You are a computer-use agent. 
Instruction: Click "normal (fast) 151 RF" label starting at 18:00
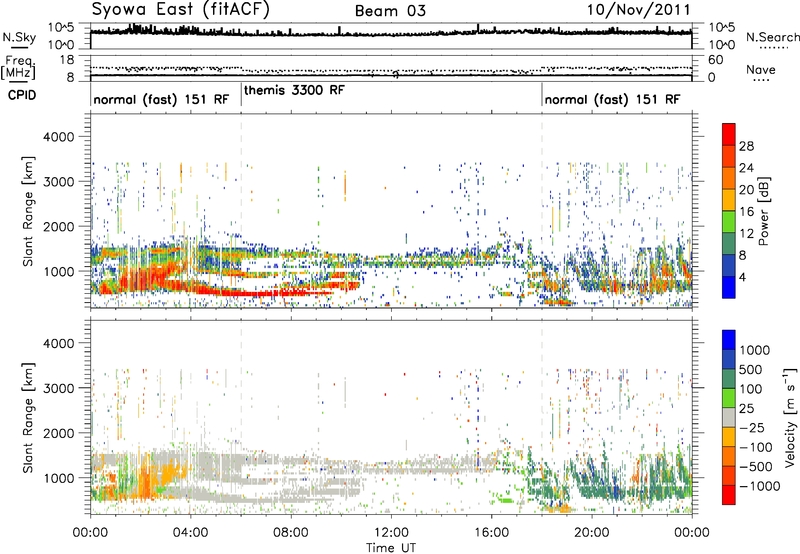point(612,99)
